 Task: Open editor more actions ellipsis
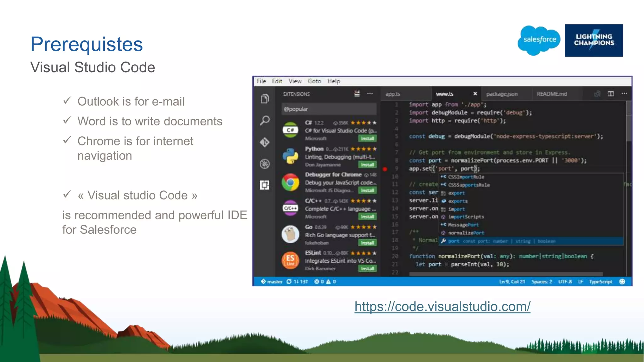(x=624, y=94)
